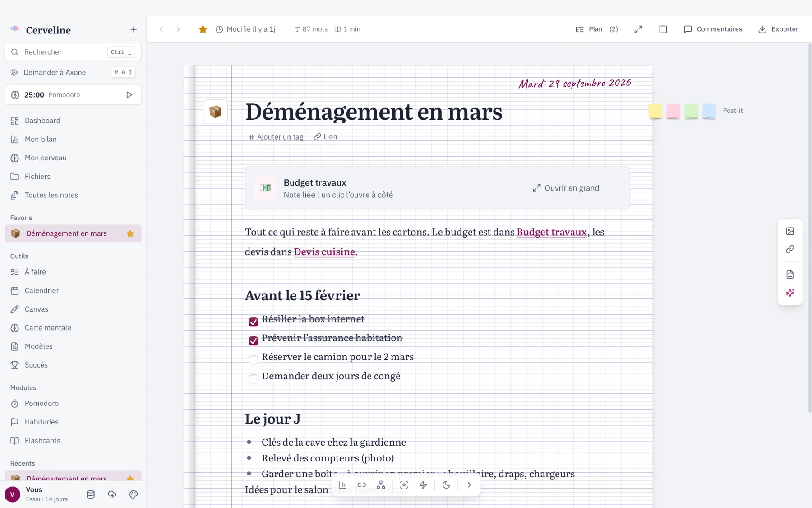Go back with the left arrow
The image size is (812, 508).
pos(161,29)
